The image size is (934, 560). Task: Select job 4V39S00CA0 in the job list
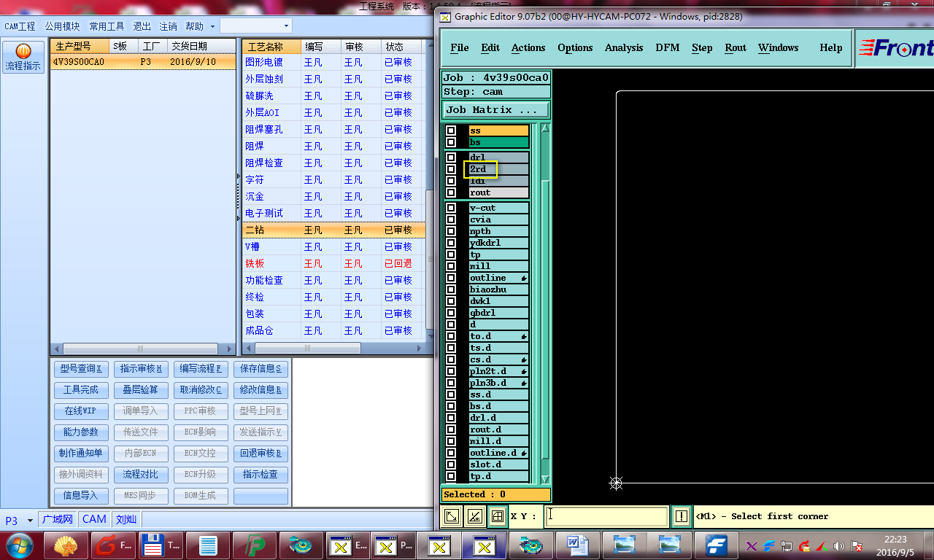click(143, 62)
